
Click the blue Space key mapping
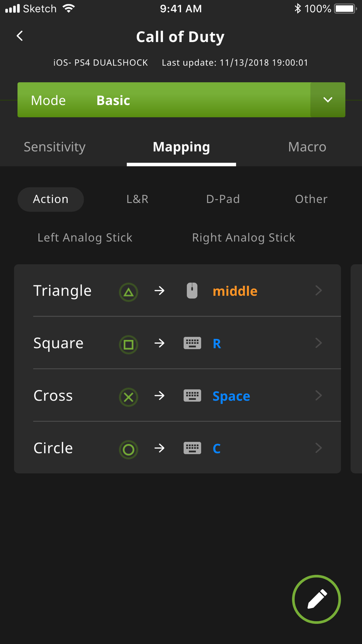tap(231, 396)
